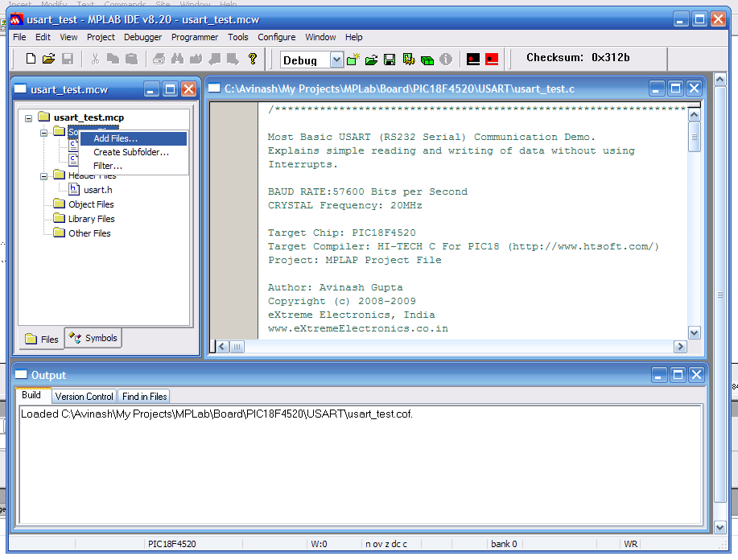Click the Copy toolbar icon
Screen dimensions: 738x560
(113, 59)
